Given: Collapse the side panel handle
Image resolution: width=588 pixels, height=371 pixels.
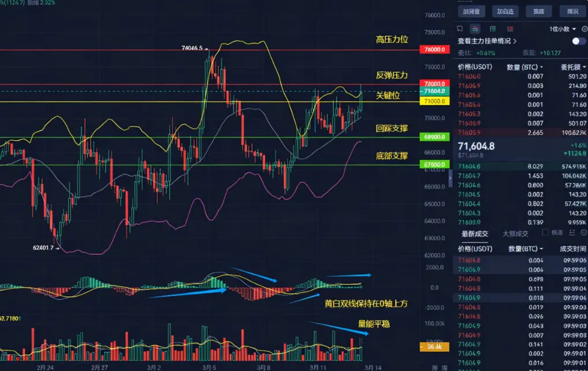Looking at the screenshot, I should (x=451, y=178).
